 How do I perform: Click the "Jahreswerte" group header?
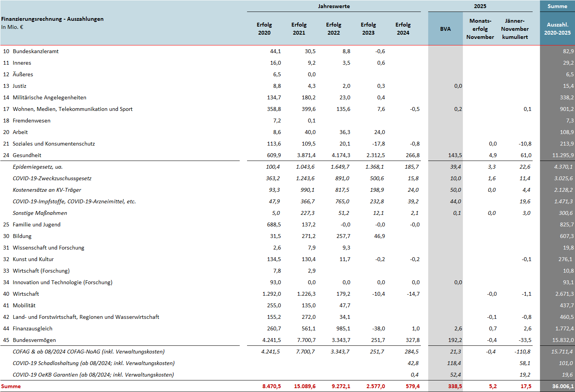[334, 6]
